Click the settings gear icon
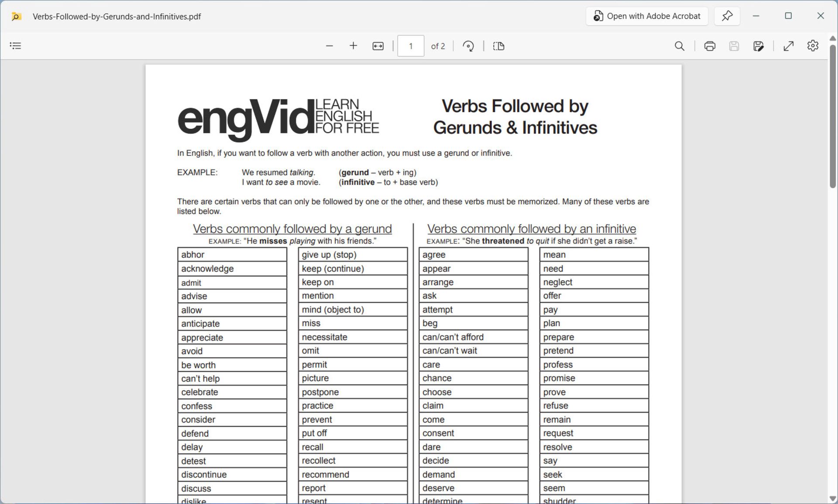Viewport: 838px width, 504px height. (812, 46)
